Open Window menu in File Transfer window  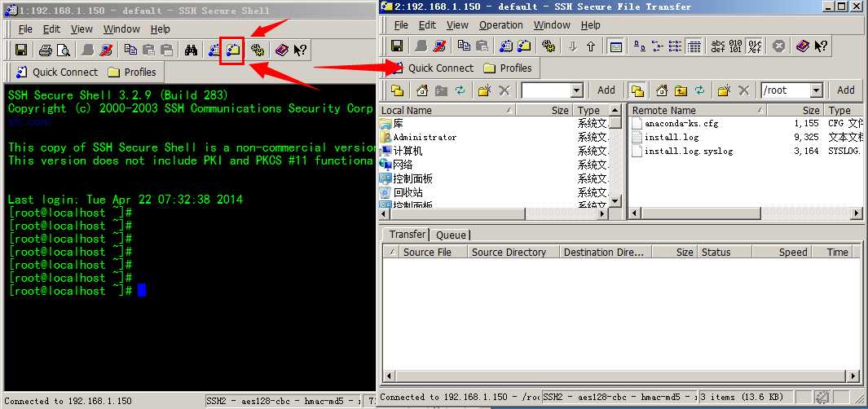[552, 25]
